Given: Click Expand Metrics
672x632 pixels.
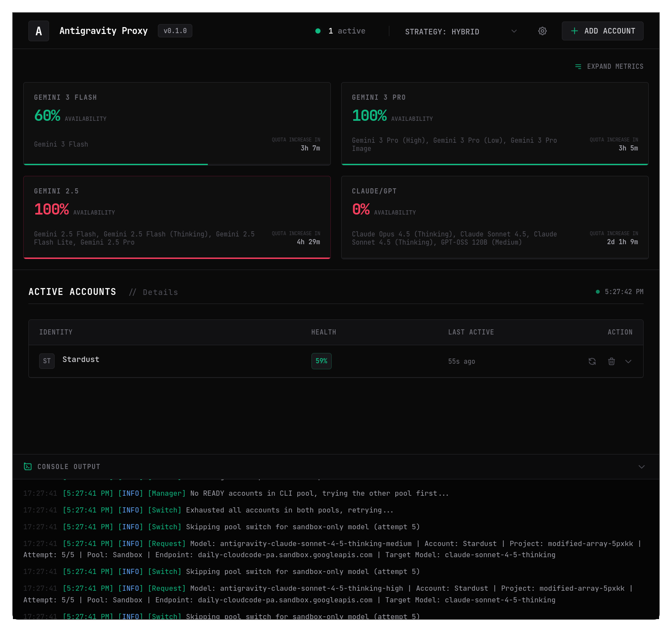Looking at the screenshot, I should coord(609,67).
